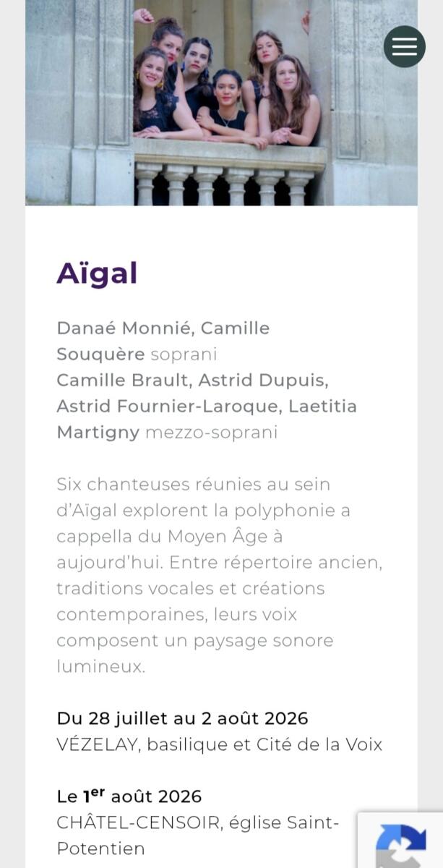Select the name Danaé Monnié, Camille
Viewport: 443px width, 868px height.
click(163, 328)
